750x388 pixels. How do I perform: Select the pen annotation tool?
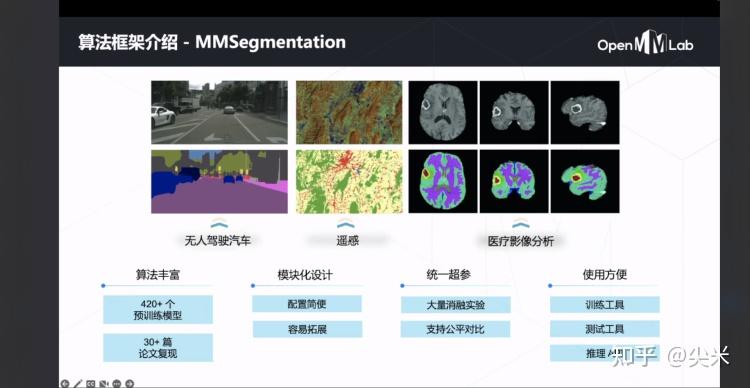coord(78,383)
